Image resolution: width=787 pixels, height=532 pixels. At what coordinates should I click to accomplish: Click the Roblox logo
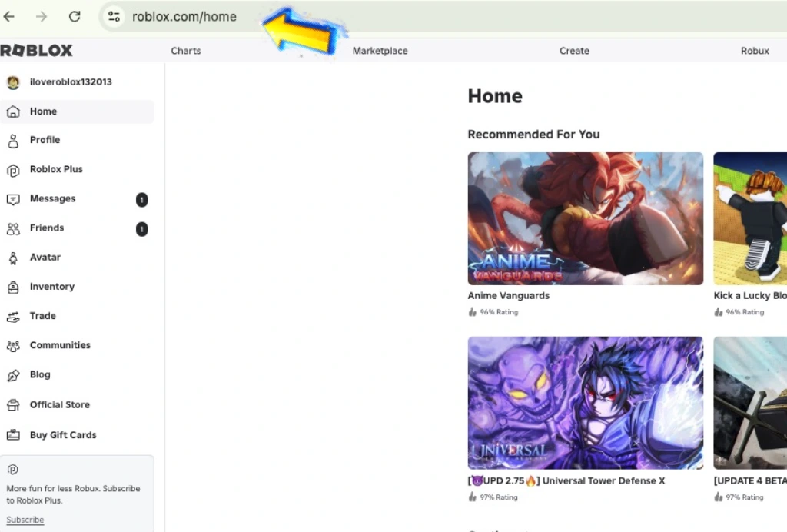(x=37, y=50)
